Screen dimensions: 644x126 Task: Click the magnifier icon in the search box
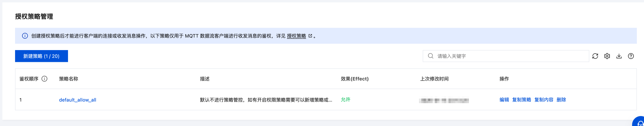[430, 56]
